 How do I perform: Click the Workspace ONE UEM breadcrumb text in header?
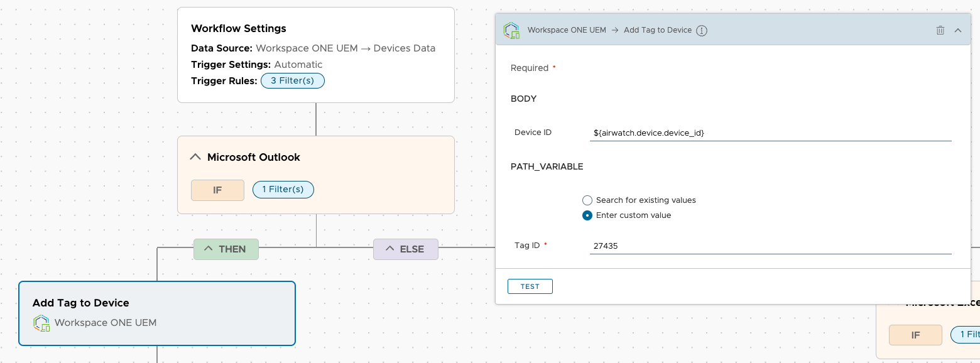click(x=567, y=30)
